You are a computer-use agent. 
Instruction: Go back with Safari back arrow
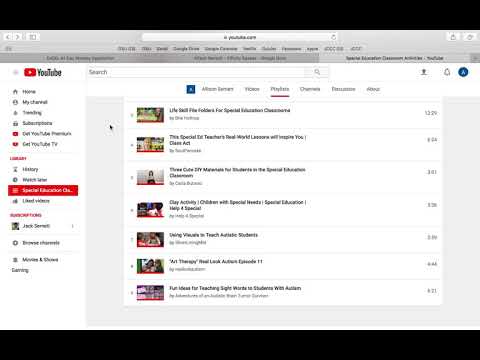[x=8, y=37]
